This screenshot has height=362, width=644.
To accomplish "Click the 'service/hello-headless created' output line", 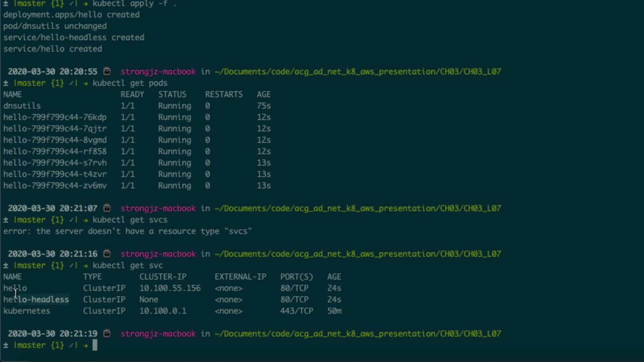I will 74,37.
